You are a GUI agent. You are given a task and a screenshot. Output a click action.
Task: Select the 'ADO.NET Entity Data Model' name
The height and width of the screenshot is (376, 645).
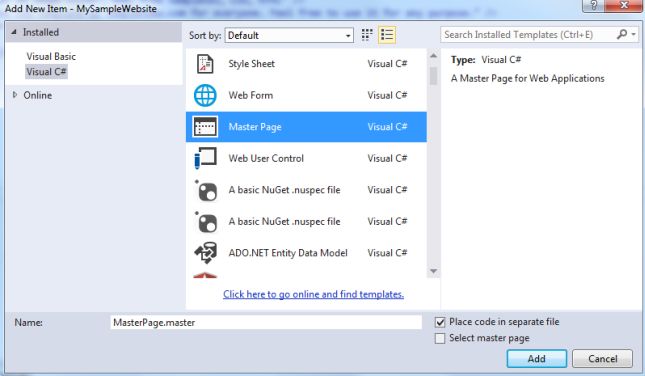(x=288, y=253)
